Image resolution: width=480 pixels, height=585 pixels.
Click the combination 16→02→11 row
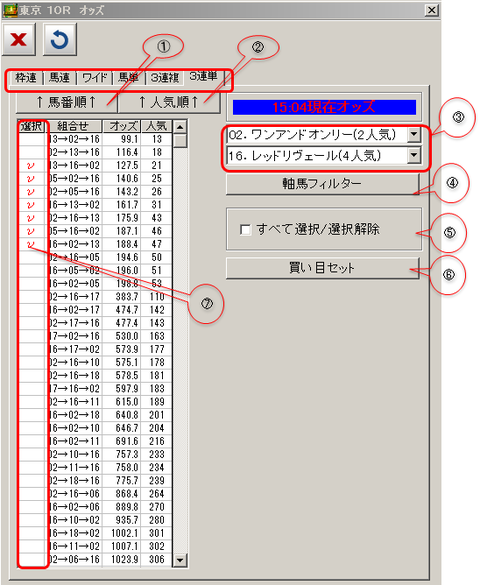pyautogui.click(x=75, y=441)
